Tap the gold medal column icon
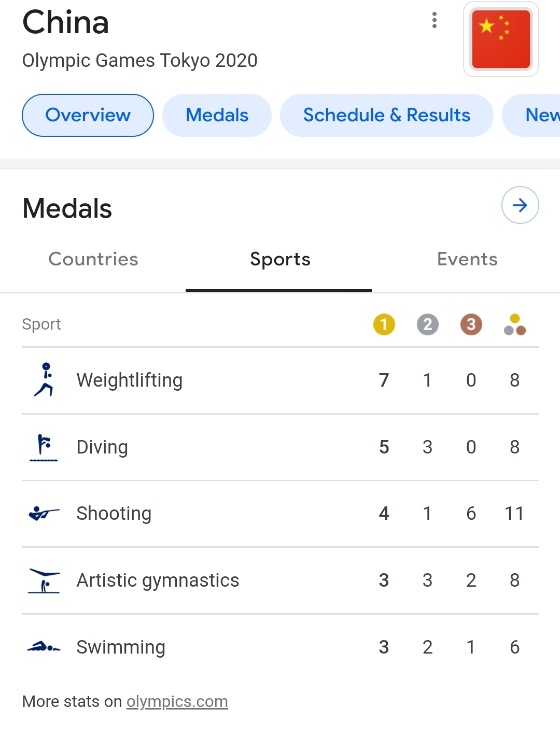The width and height of the screenshot is (560, 737). click(x=384, y=324)
